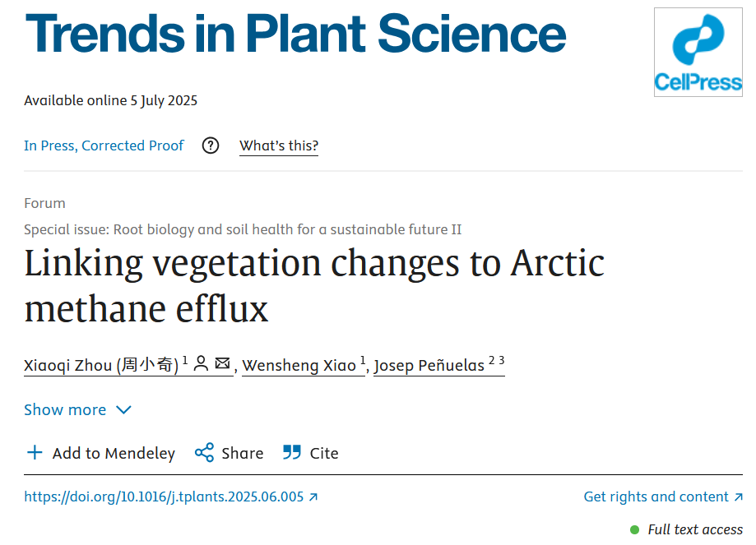Open In Press, Corrected Proof link
Viewport: 756px width, 545px height.
coord(104,145)
